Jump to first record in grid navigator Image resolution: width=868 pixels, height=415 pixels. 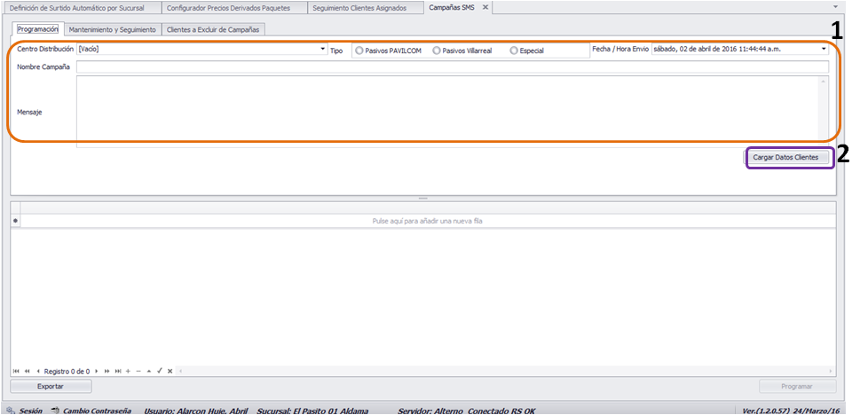click(x=16, y=372)
